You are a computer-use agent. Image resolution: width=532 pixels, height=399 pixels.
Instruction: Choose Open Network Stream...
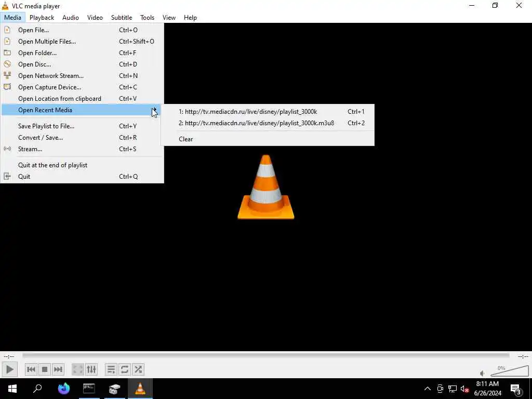[x=82, y=76]
